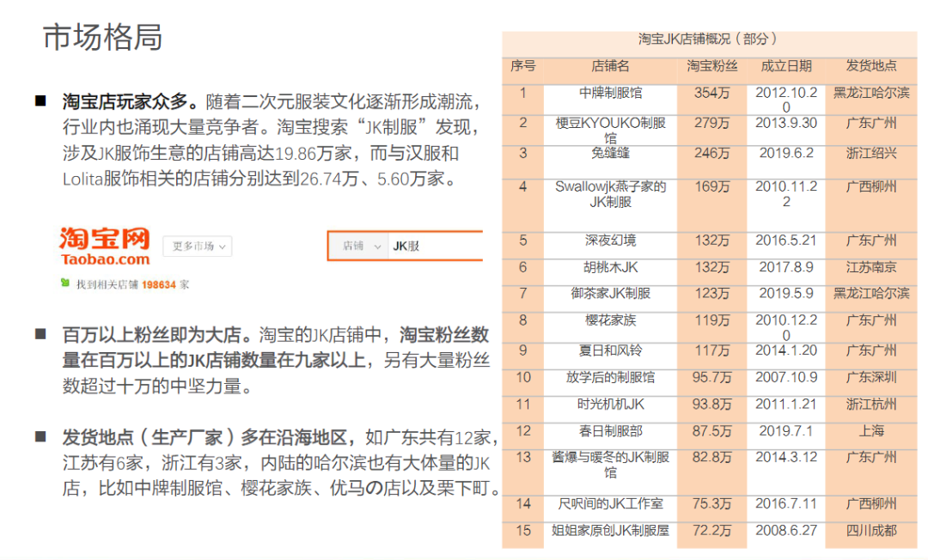The height and width of the screenshot is (560, 928).
Task: Click the 成立日期 column header
Action: pos(786,66)
